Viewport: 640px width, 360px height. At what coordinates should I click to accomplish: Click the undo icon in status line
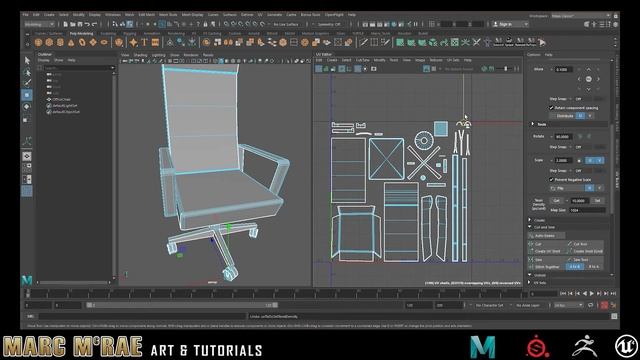87,24
